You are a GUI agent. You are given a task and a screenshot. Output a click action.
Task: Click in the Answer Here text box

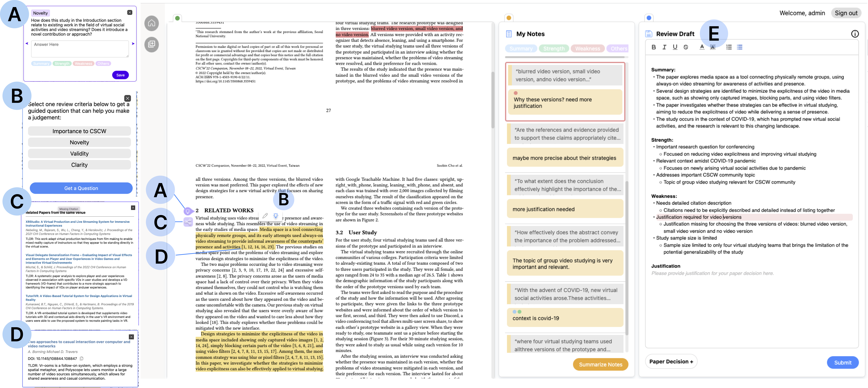pyautogui.click(x=80, y=49)
